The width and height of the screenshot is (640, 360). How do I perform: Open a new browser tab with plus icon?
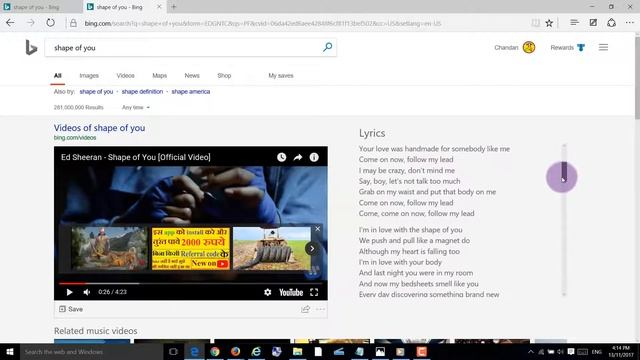pos(174,7)
